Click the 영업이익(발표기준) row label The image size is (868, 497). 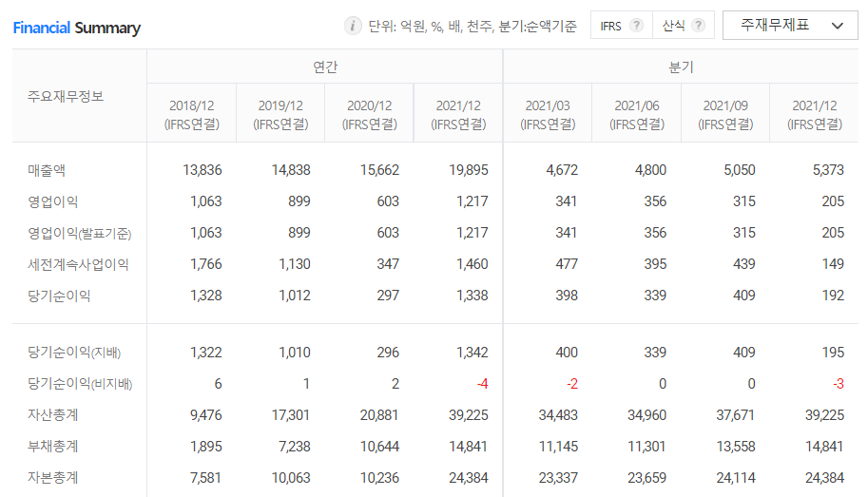point(80,233)
